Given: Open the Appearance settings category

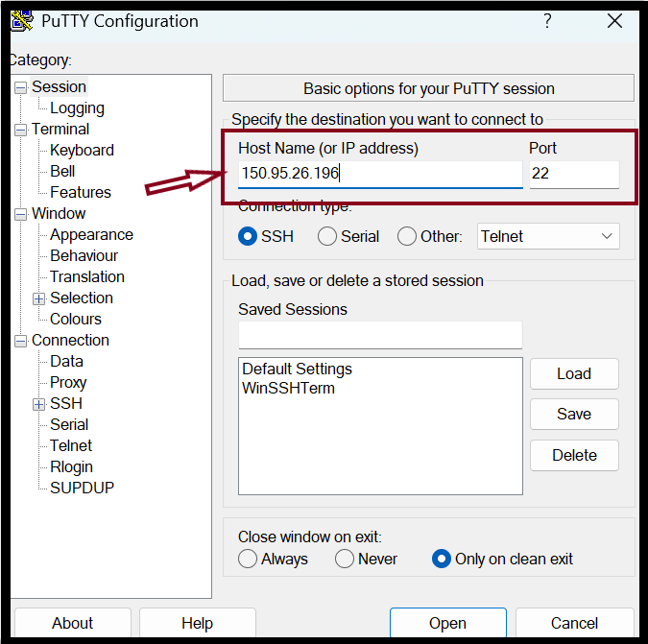Looking at the screenshot, I should [x=91, y=235].
